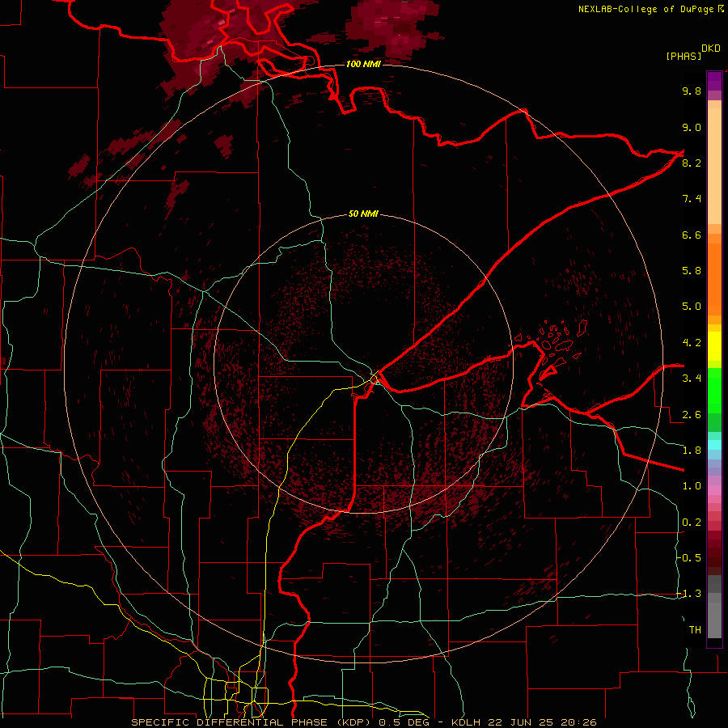Click the 0.2 value on the color scale
The image size is (728, 728).
coord(692,523)
